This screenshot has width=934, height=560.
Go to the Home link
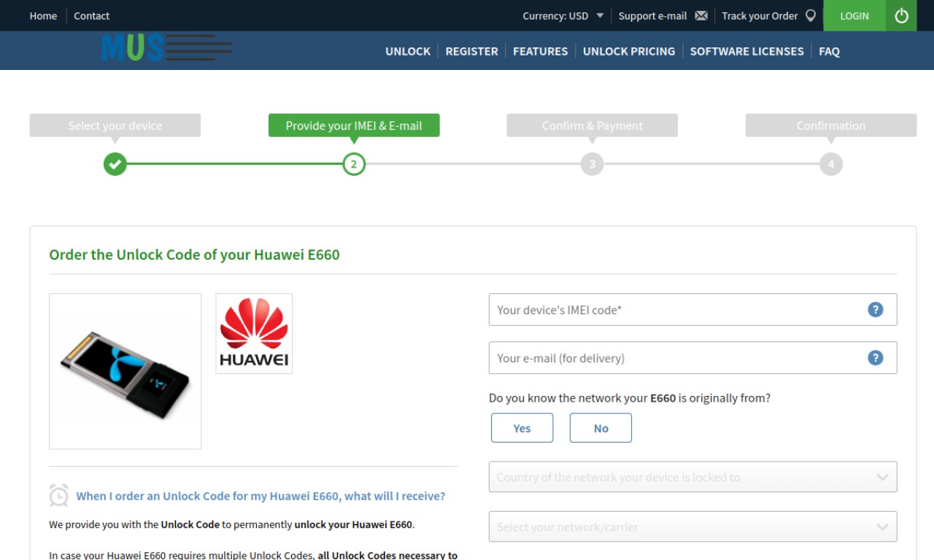(43, 15)
